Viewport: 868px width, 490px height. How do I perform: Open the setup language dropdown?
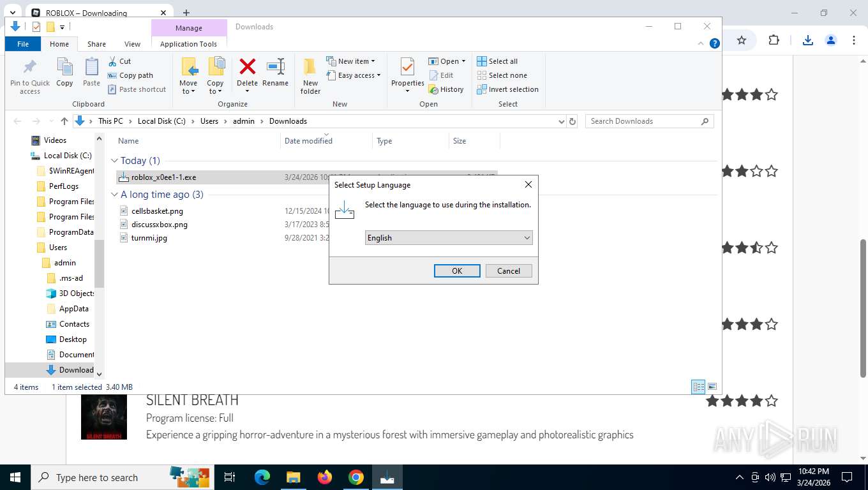coord(449,238)
